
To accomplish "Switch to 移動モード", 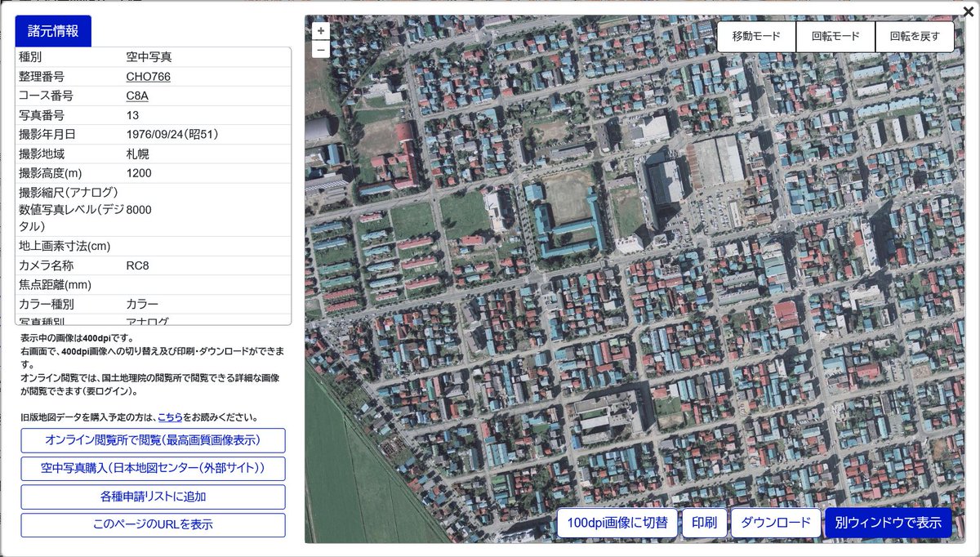I will pos(756,37).
